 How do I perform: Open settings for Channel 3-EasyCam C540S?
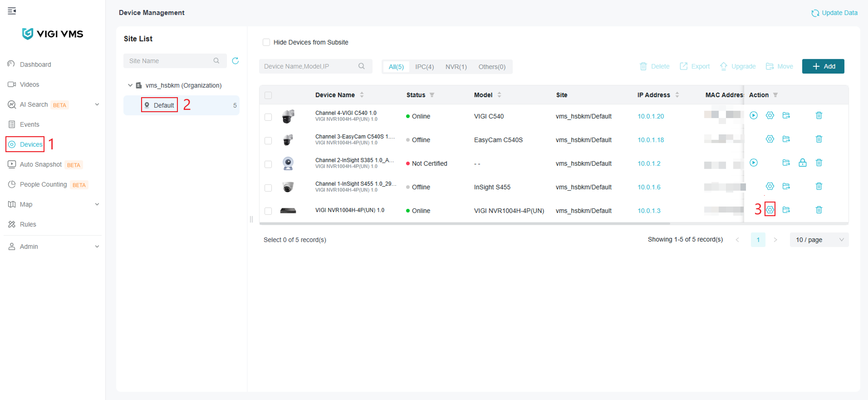[770, 139]
